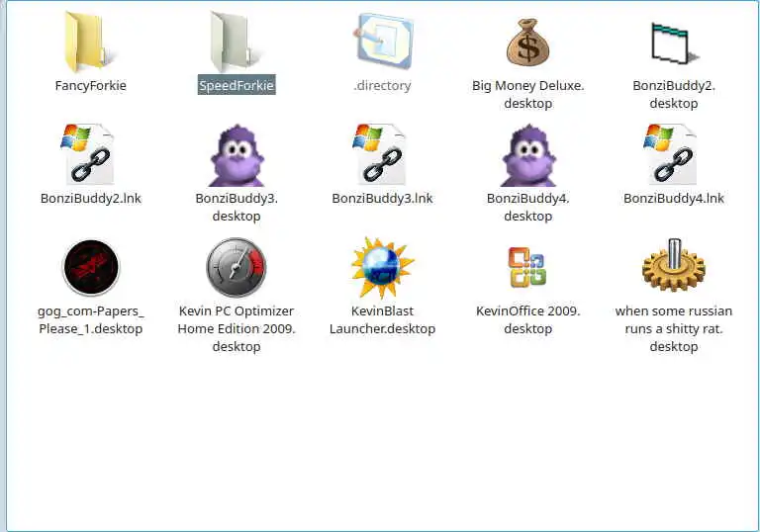The width and height of the screenshot is (760, 532).
Task: Click the "KevinBlast Launcher.desktop" label
Action: tap(382, 319)
